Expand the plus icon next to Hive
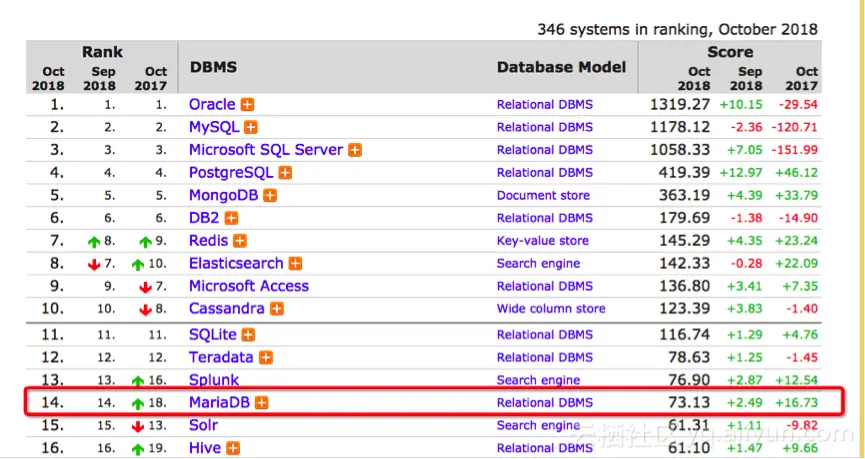This screenshot has height=459, width=865. 233,448
